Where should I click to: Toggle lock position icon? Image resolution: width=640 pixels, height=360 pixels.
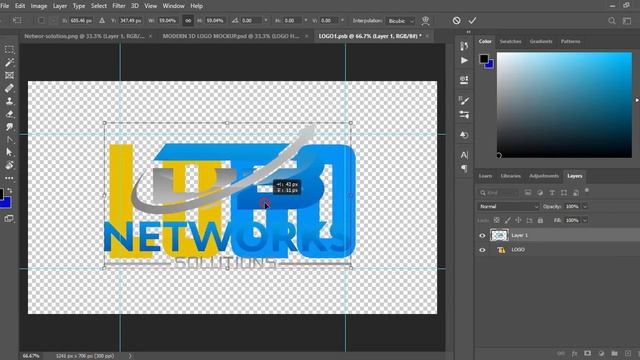pos(518,220)
